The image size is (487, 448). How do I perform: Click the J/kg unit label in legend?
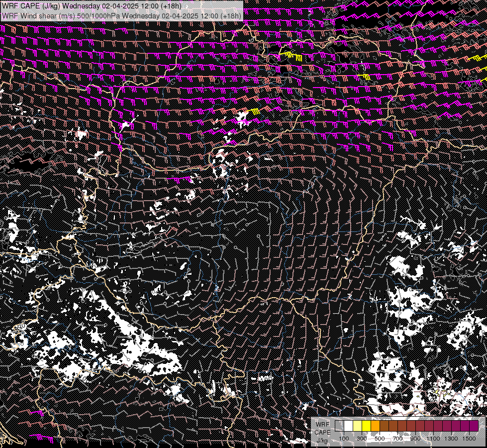tap(322, 441)
